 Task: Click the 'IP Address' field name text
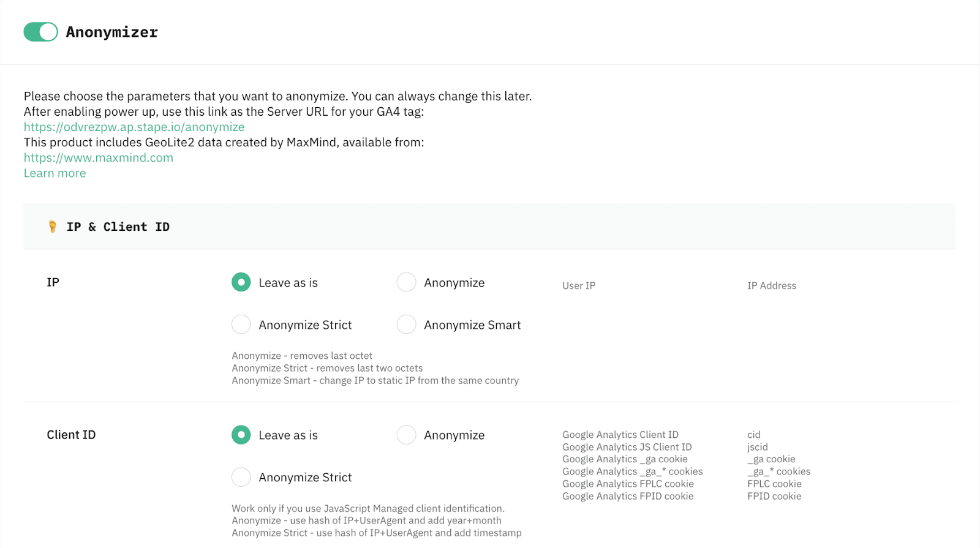point(771,285)
